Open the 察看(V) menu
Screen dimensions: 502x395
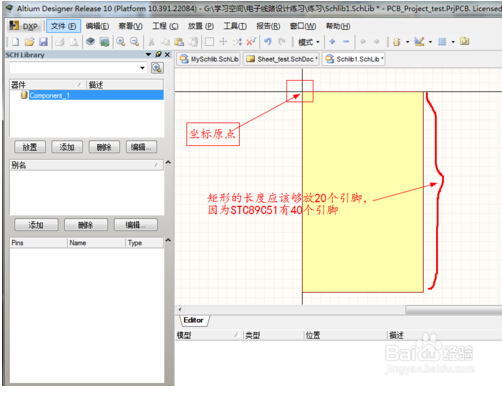[131, 26]
